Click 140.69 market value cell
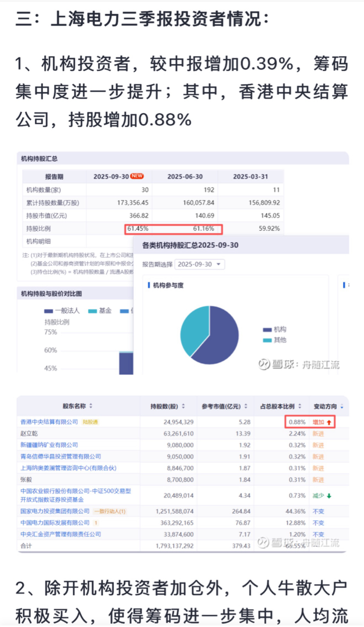The image size is (364, 627). tap(205, 216)
